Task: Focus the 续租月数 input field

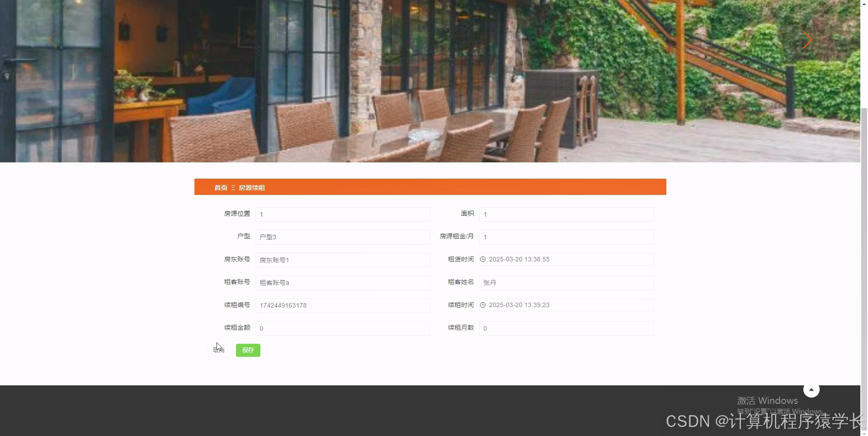Action: pyautogui.click(x=566, y=328)
